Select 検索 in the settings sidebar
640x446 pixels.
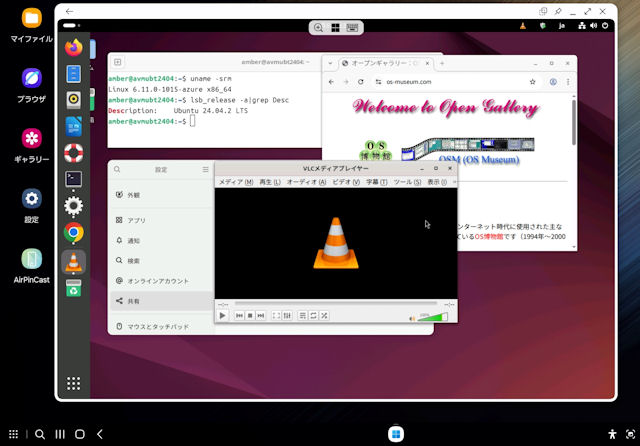click(x=162, y=260)
